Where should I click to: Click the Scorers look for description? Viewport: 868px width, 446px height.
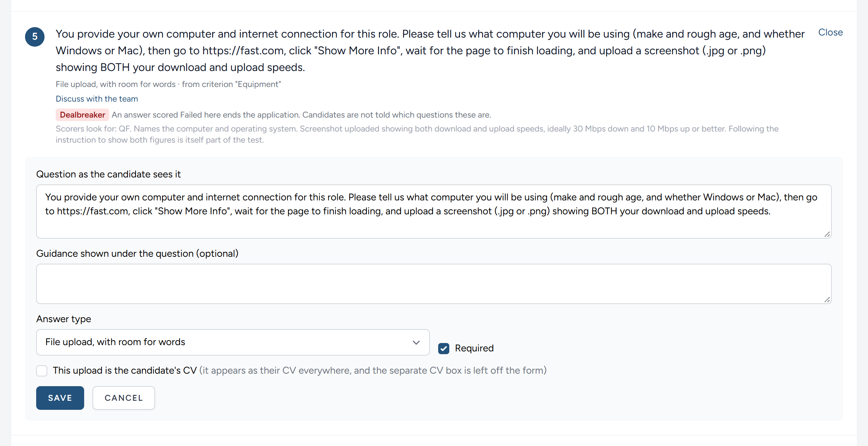(417, 134)
